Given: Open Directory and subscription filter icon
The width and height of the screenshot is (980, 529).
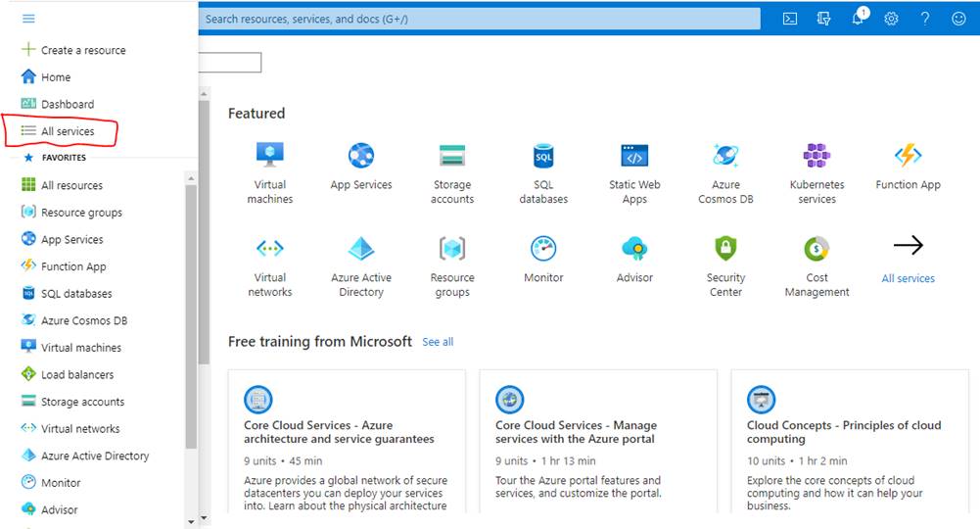Looking at the screenshot, I should [823, 19].
